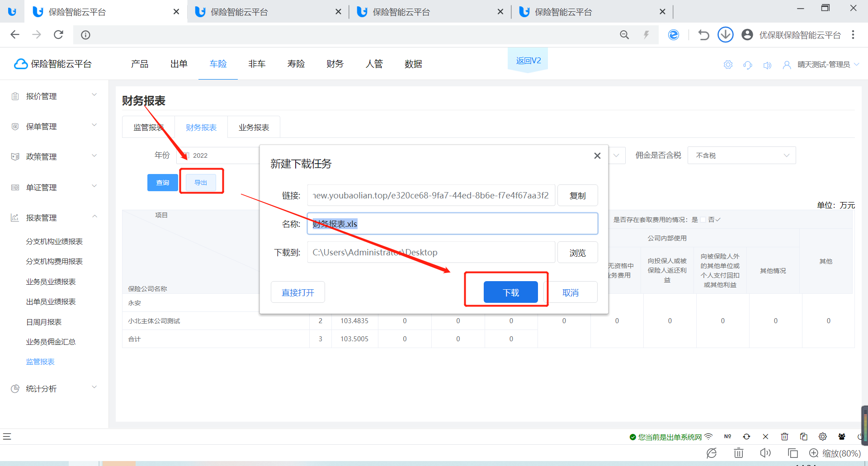
Task: Open 分支机构费用报表 in the sidebar
Action: [x=54, y=261]
